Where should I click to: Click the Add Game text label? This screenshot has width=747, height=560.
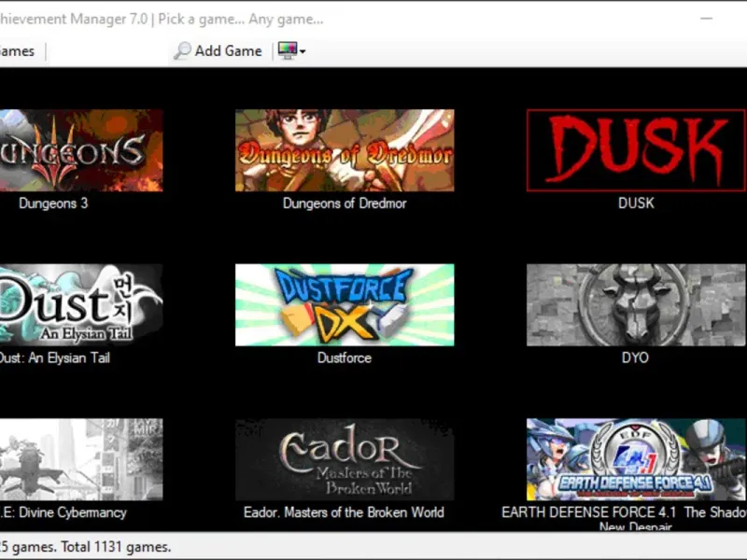229,51
